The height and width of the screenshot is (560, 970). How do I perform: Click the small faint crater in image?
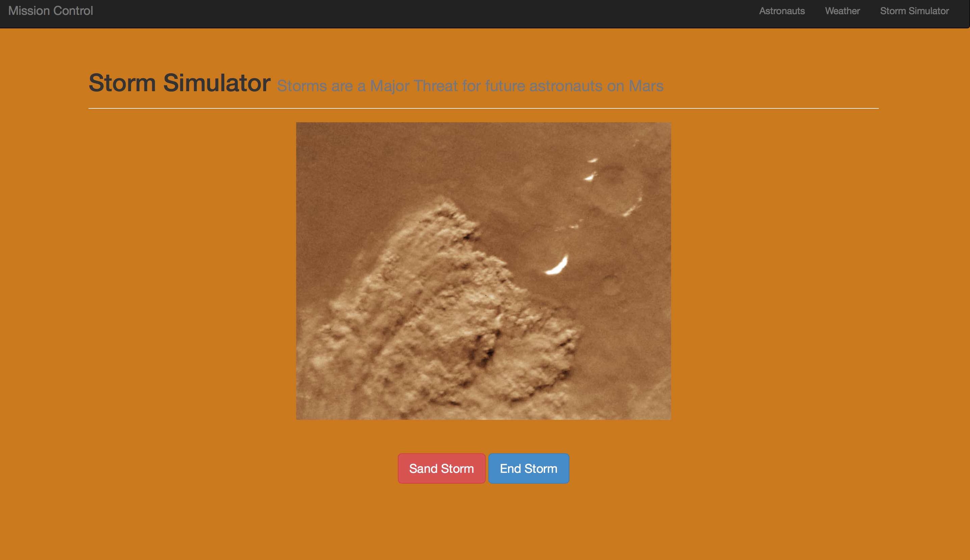(x=610, y=285)
